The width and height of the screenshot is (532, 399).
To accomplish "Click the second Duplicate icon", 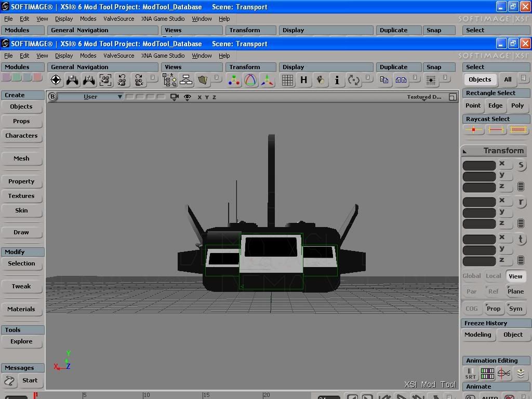I will pos(401,80).
